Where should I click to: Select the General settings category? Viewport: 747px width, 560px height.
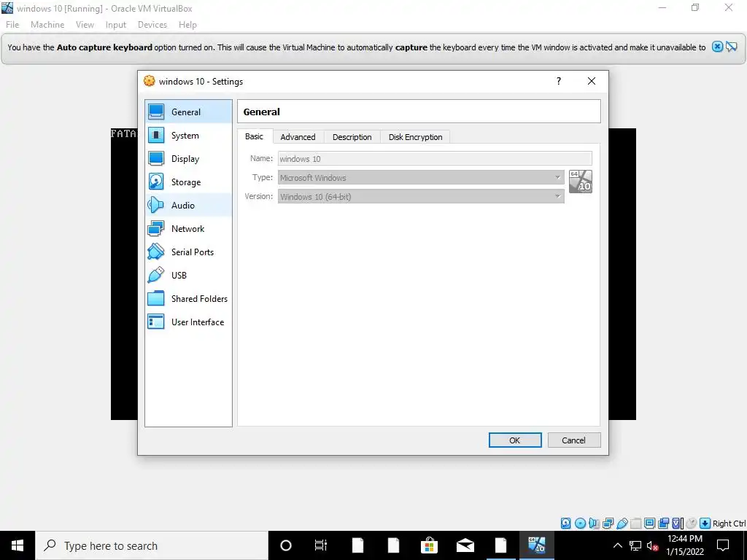pyautogui.click(x=188, y=112)
